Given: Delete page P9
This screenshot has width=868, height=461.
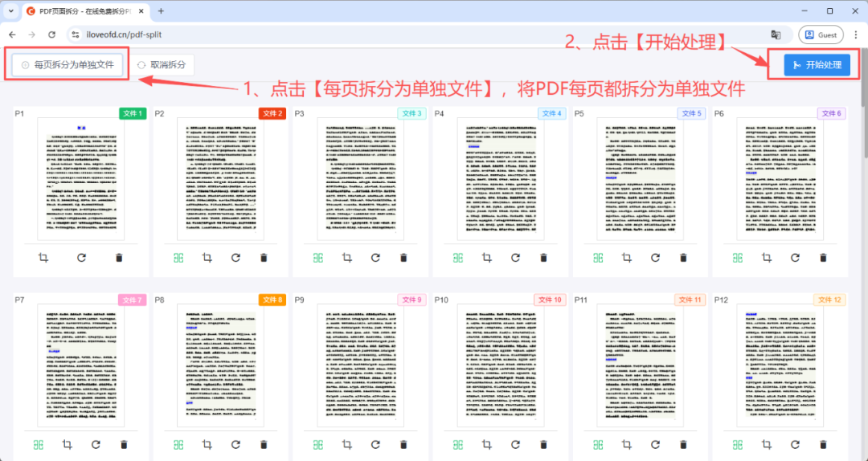Looking at the screenshot, I should pos(403,444).
